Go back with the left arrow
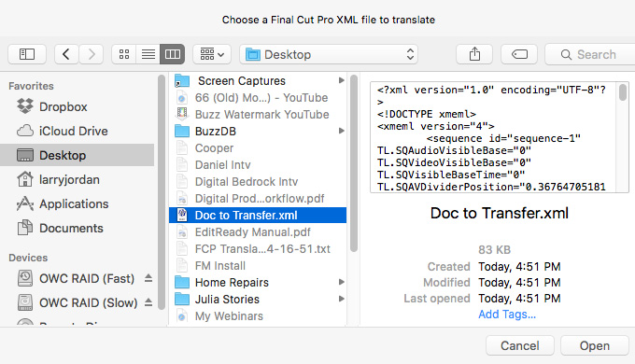635x364 pixels. click(x=66, y=54)
